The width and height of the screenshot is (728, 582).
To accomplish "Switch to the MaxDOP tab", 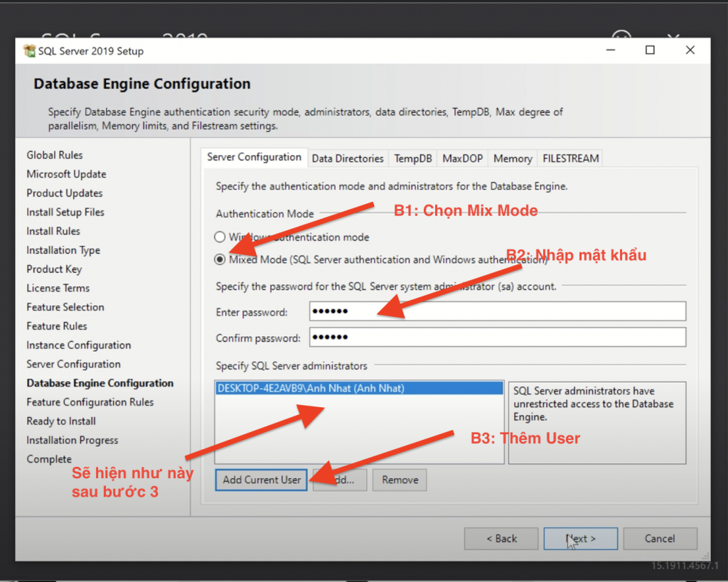I will [462, 158].
